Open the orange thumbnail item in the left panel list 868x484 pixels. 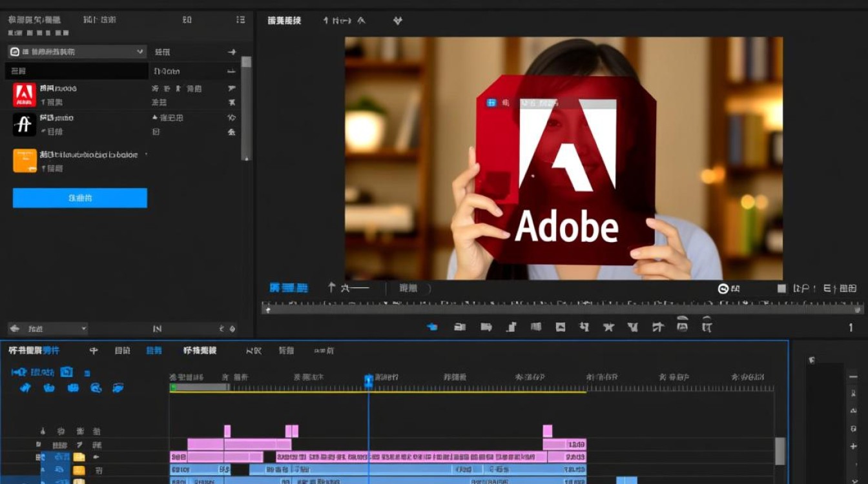[x=25, y=161]
